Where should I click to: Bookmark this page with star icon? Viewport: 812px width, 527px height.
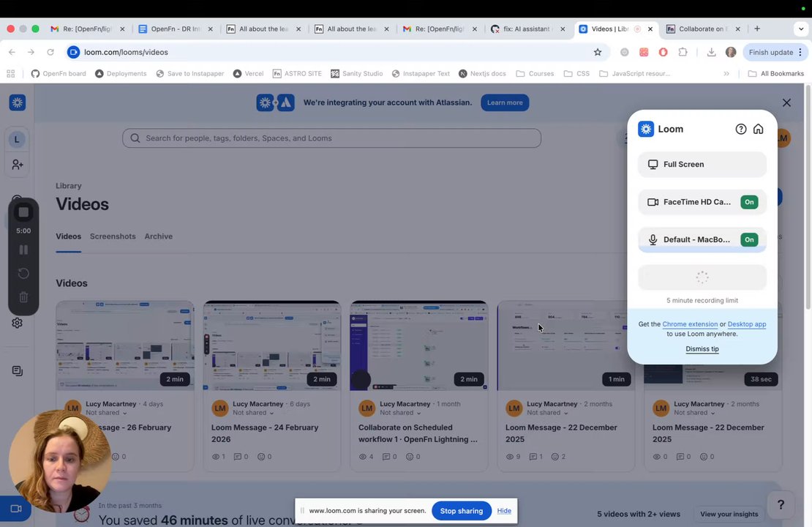tap(598, 52)
